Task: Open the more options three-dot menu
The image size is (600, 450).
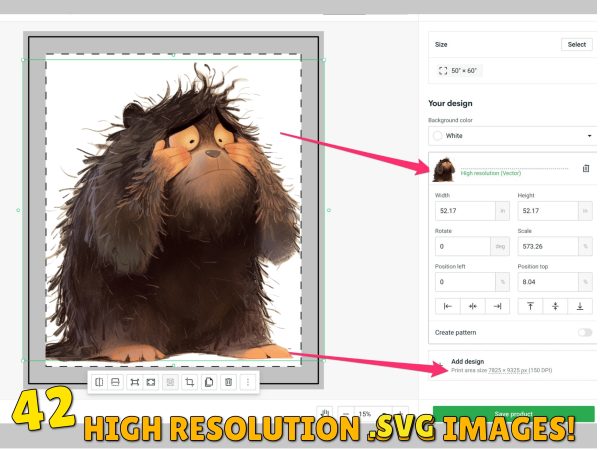Action: (x=247, y=382)
